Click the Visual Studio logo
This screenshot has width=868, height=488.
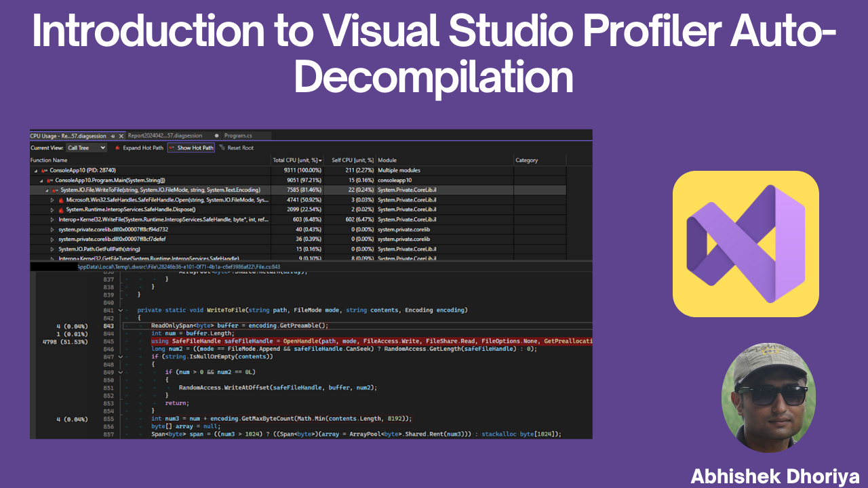pyautogui.click(x=745, y=244)
